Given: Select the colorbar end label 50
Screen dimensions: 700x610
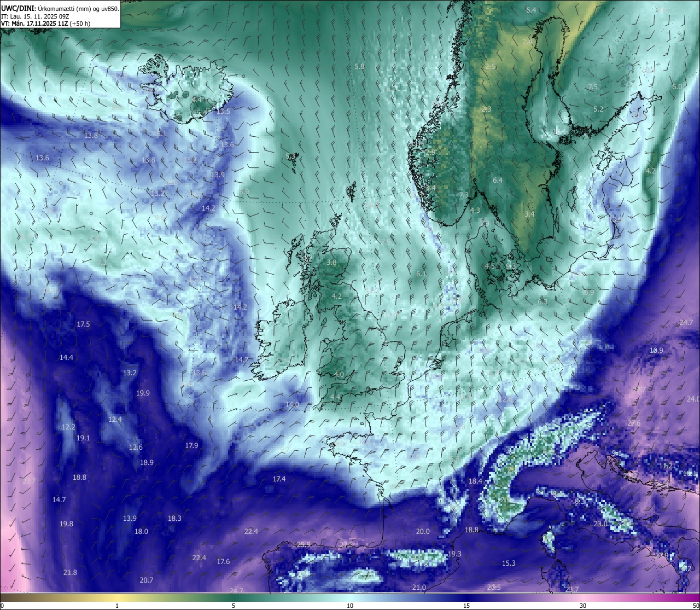Looking at the screenshot, I should (695, 606).
